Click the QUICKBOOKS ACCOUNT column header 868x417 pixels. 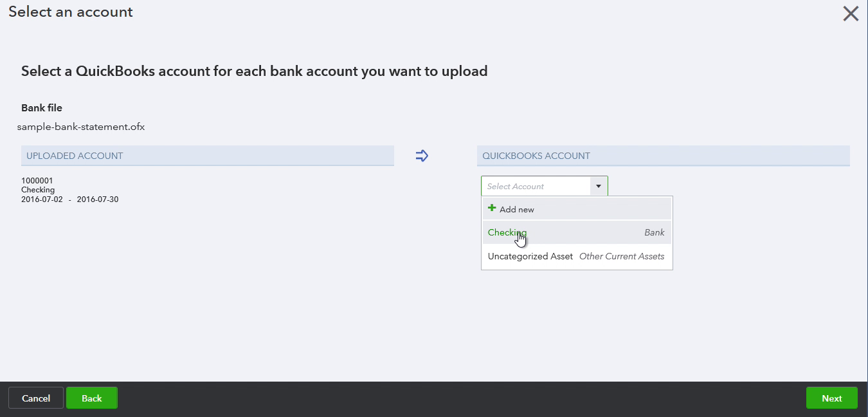point(664,156)
